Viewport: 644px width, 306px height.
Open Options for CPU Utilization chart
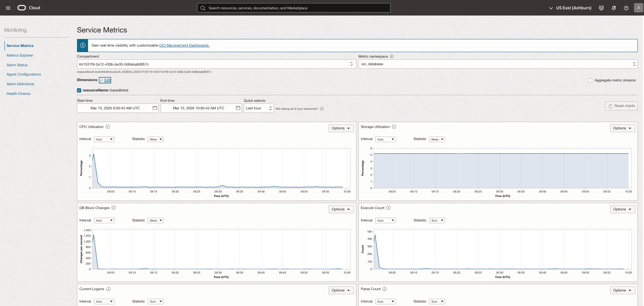(341, 128)
